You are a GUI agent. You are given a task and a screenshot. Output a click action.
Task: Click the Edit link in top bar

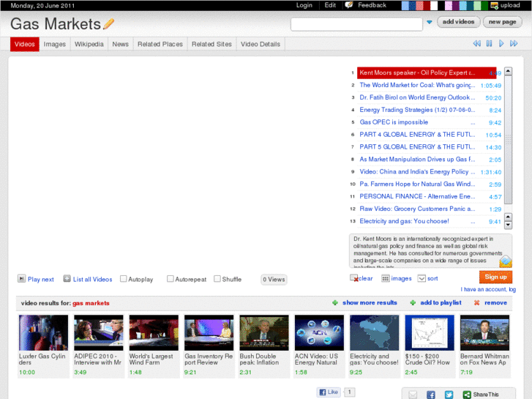click(330, 5)
